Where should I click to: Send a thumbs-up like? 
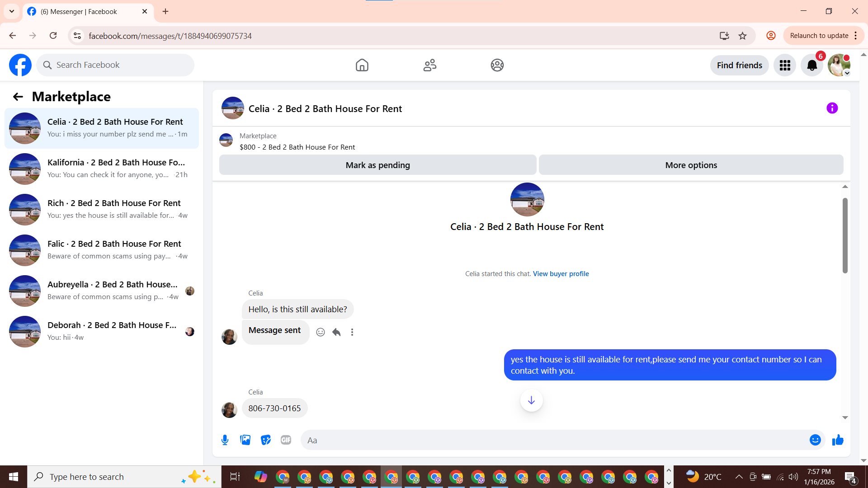pyautogui.click(x=838, y=440)
